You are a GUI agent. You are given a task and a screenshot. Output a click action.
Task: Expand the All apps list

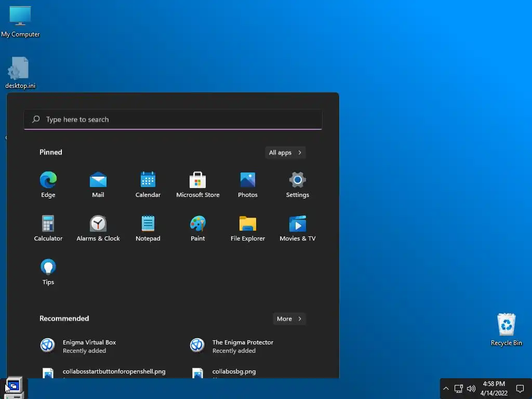[x=285, y=152]
